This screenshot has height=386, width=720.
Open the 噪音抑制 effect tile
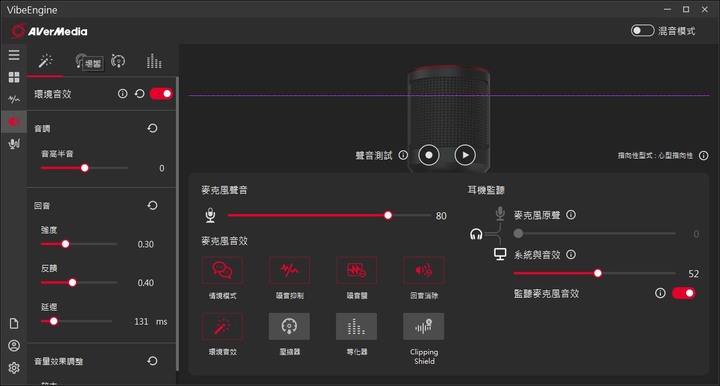pos(289,270)
